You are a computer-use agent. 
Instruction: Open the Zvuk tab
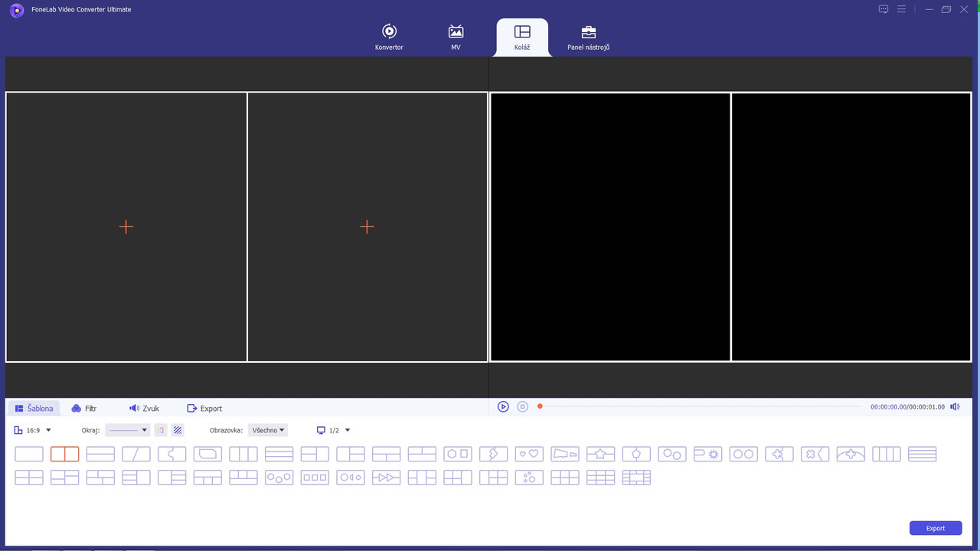tap(144, 408)
